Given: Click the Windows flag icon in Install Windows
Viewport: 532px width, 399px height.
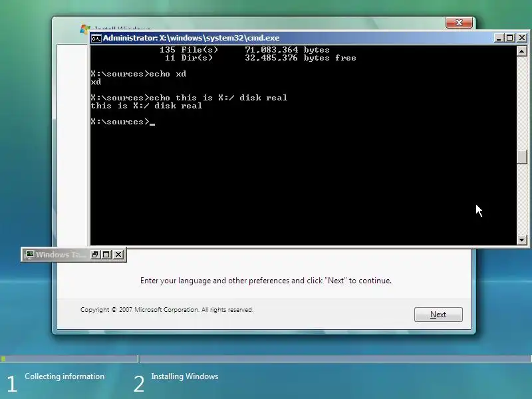Looking at the screenshot, I should (x=84, y=29).
